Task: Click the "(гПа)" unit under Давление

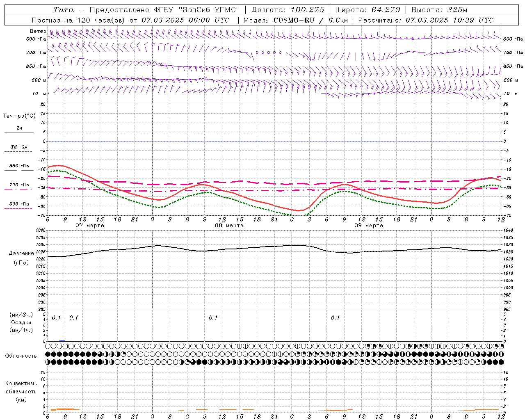Action: click(x=21, y=262)
